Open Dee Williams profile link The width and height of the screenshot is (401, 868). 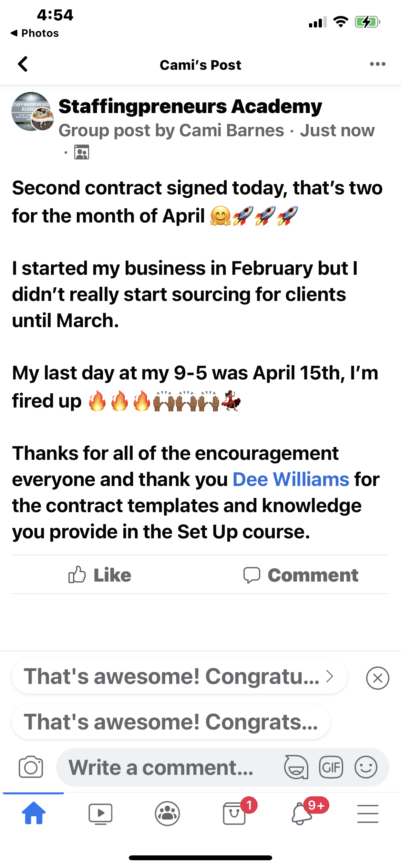pyautogui.click(x=291, y=479)
